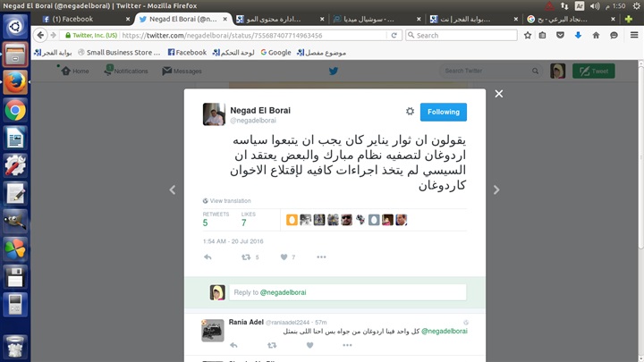
Task: Like the tweet with heart icon
Action: click(x=284, y=257)
